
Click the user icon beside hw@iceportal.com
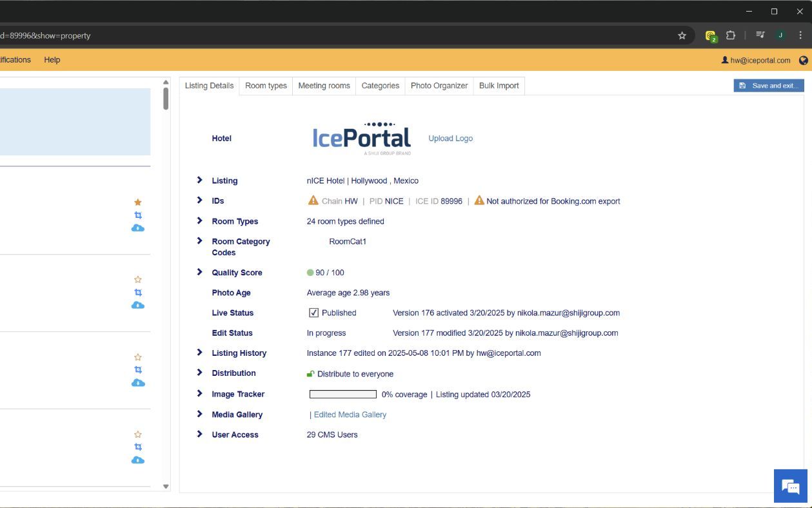725,60
